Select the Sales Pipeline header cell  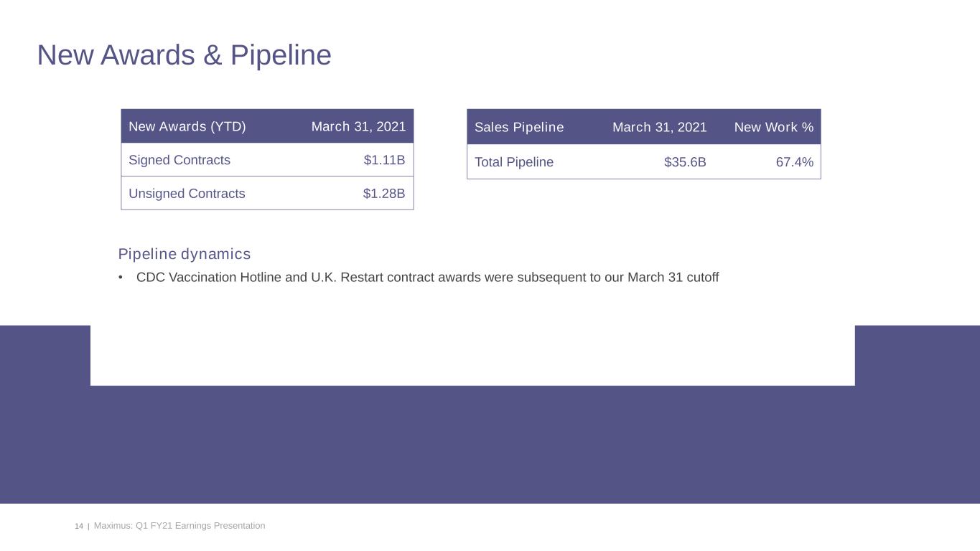point(519,127)
